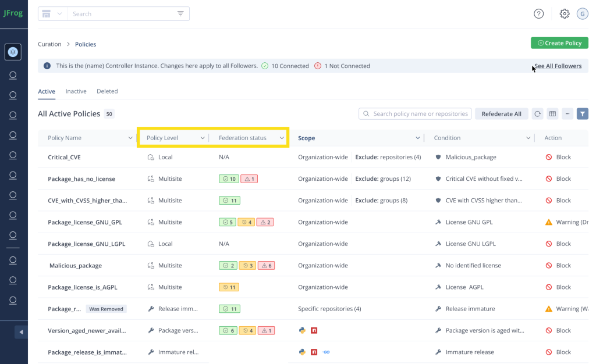This screenshot has width=596, height=364.
Task: Click the Create Policy button
Action: point(559,42)
